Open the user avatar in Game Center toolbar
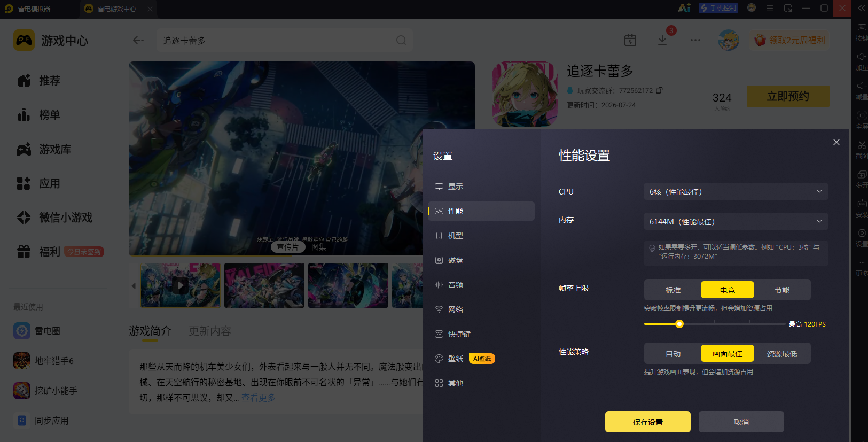The height and width of the screenshot is (442, 868). (x=728, y=40)
